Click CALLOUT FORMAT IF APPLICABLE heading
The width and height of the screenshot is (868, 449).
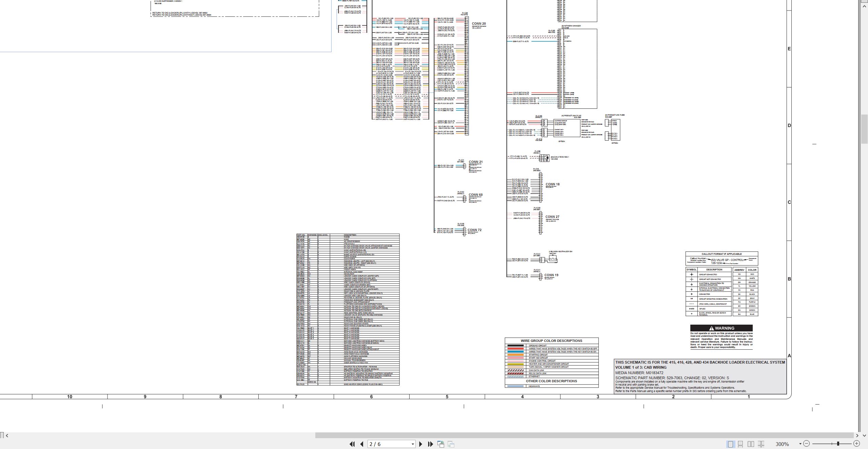(722, 254)
